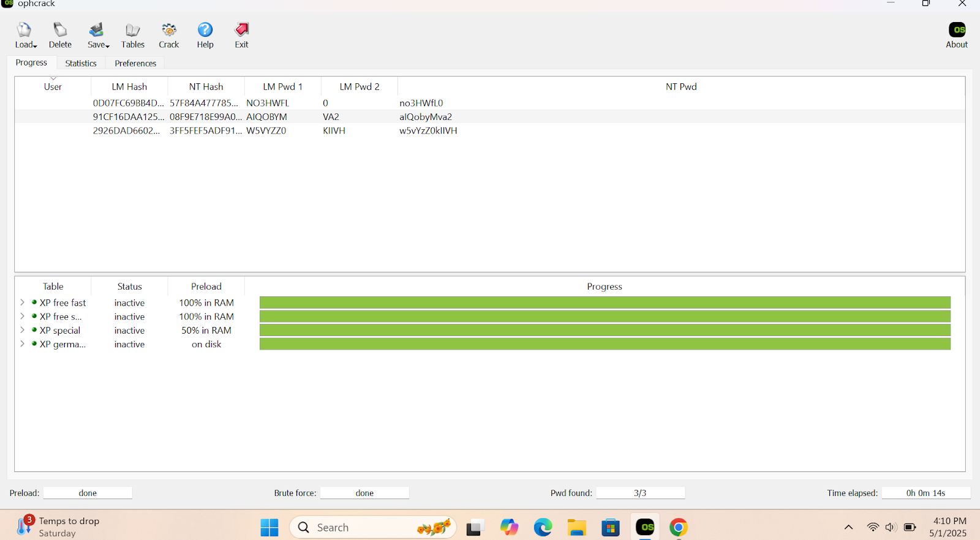Open weather widget Temps to drop
Image resolution: width=980 pixels, height=540 pixels.
point(58,527)
